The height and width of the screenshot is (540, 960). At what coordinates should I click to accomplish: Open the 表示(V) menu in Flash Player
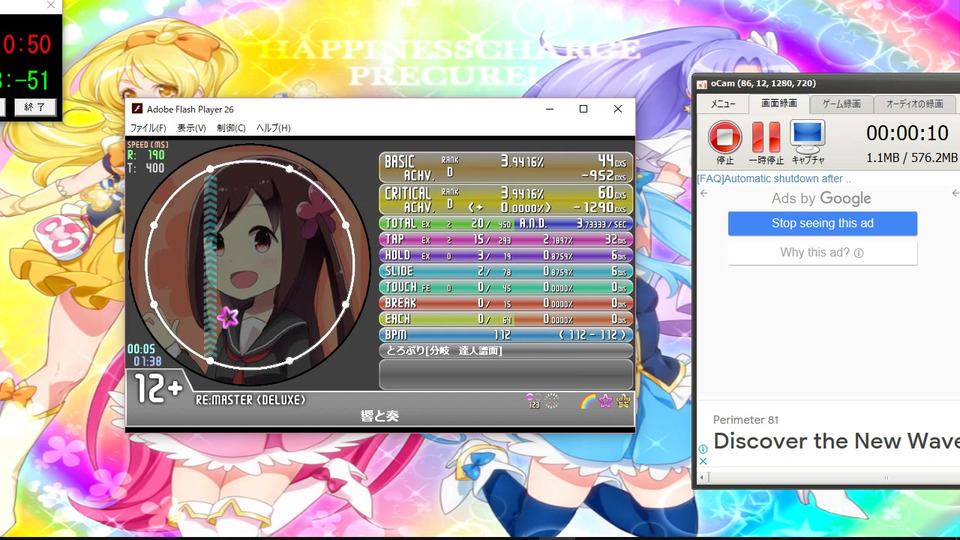point(192,128)
